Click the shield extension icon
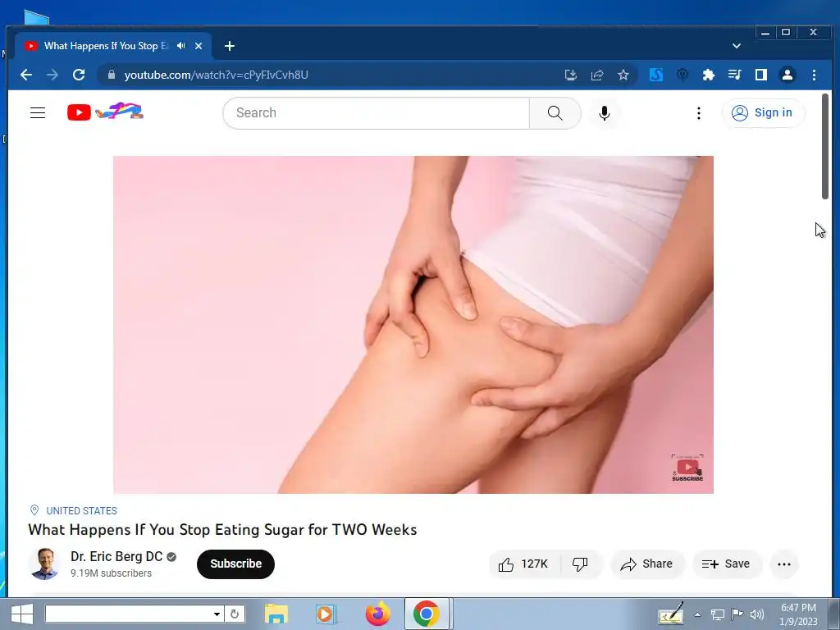 click(682, 75)
